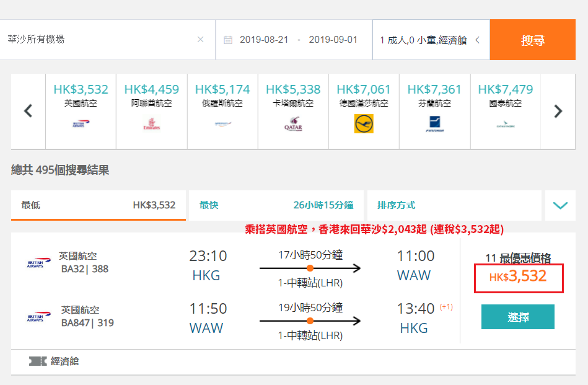The width and height of the screenshot is (588, 385).
Task: Show previous airlines with left arrow
Action: (28, 111)
